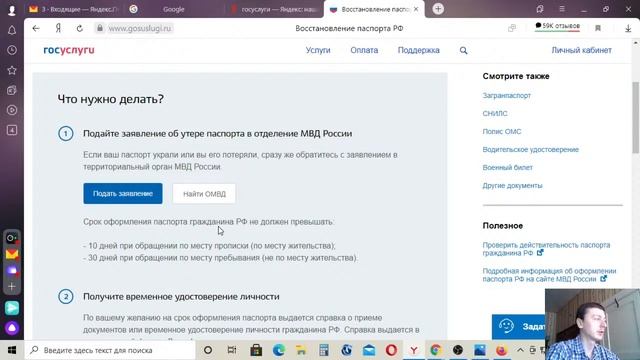This screenshot has width=640, height=360.
Task: Close the Восстановление паспорта tab
Action: pyautogui.click(x=416, y=9)
